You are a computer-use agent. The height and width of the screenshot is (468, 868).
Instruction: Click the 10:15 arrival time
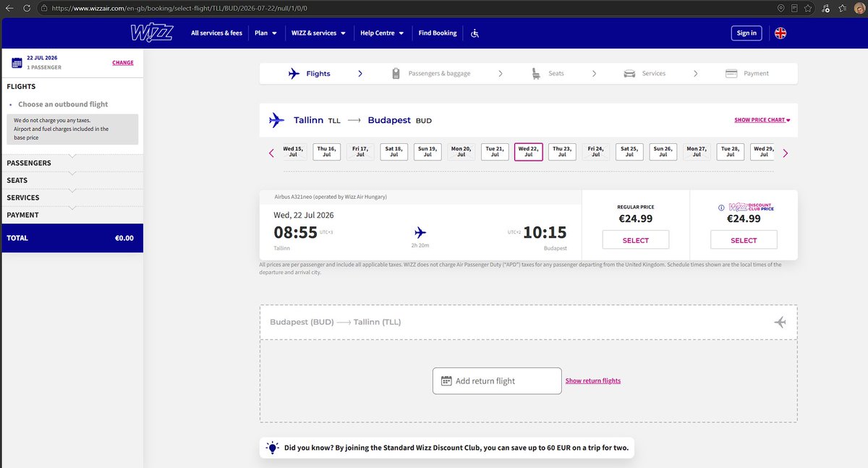pyautogui.click(x=545, y=233)
